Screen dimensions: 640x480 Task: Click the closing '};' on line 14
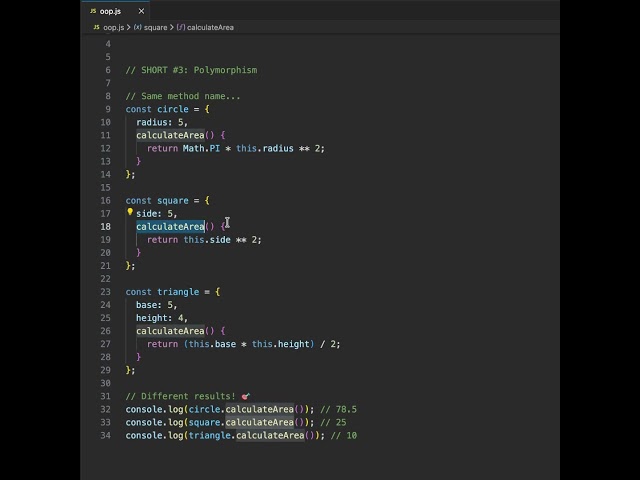[130, 174]
